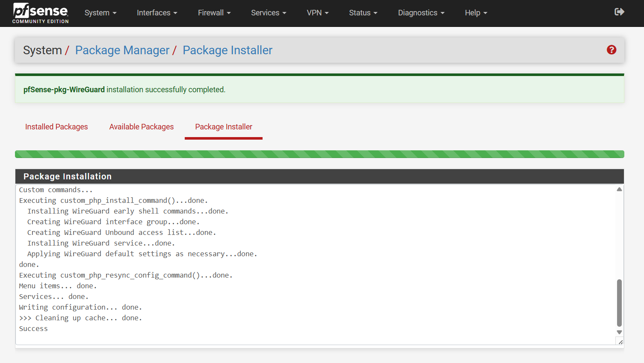Open the Interfaces dropdown menu
Viewport: 644px width, 363px height.
click(157, 13)
